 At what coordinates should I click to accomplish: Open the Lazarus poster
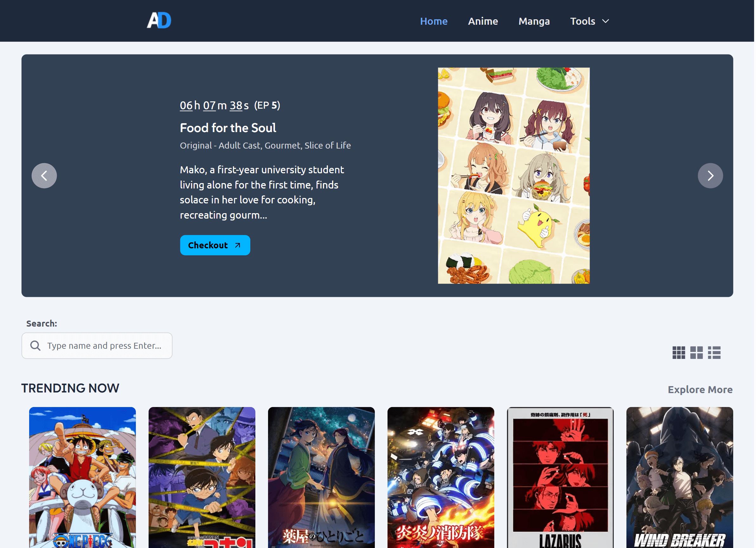[560, 477]
